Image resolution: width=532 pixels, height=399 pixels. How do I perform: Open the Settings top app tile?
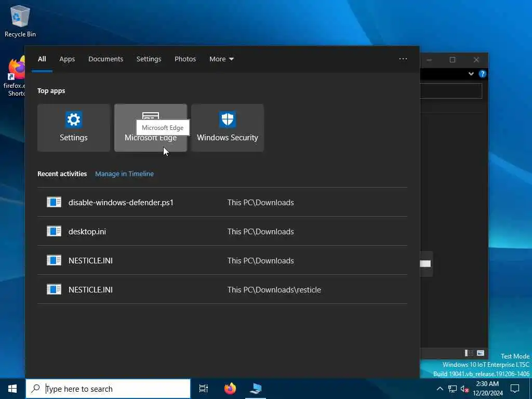point(74,128)
